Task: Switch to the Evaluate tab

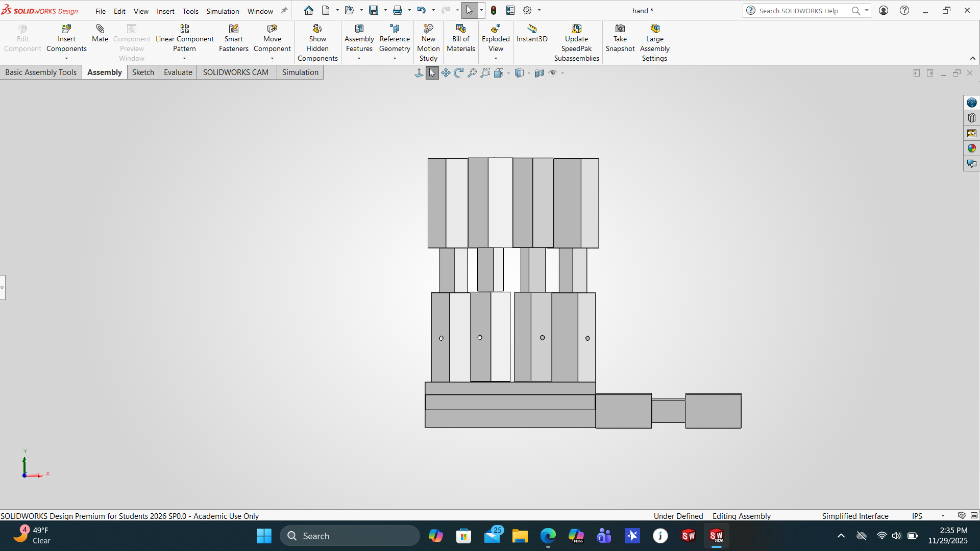Action: 178,72
